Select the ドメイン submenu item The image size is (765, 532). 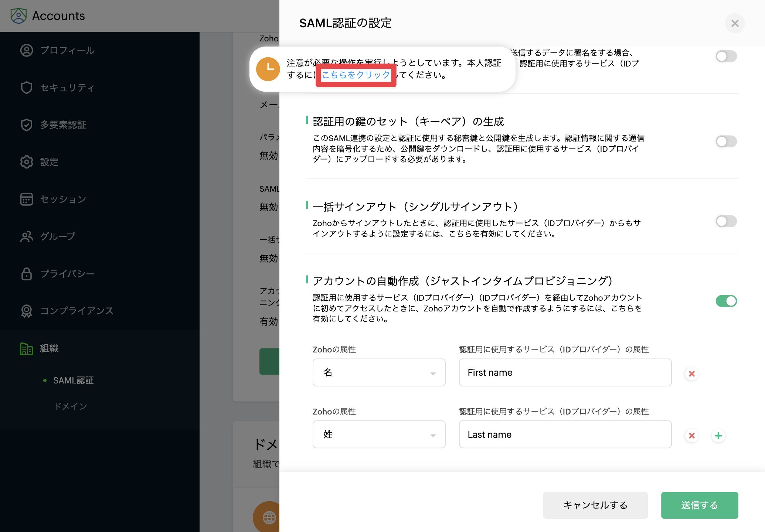70,406
